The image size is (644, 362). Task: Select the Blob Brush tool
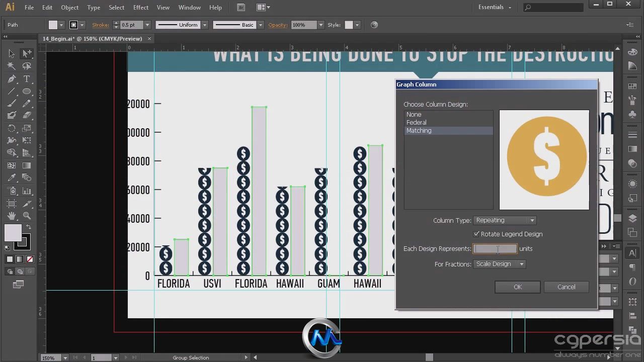(12, 116)
